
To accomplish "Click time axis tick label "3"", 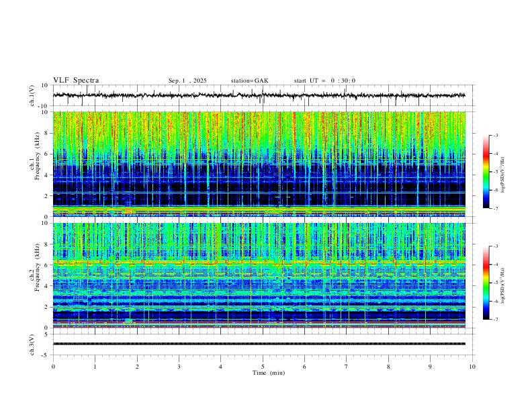I will pyautogui.click(x=179, y=367).
